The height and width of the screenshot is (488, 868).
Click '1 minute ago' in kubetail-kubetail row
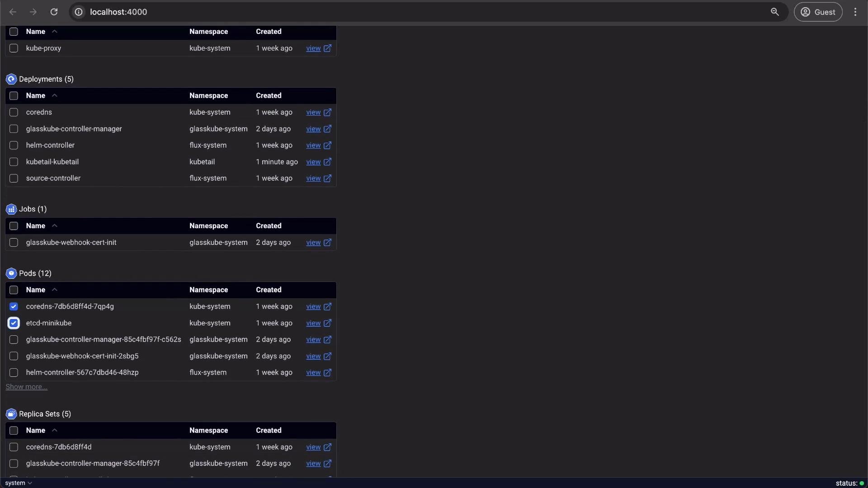tap(277, 162)
